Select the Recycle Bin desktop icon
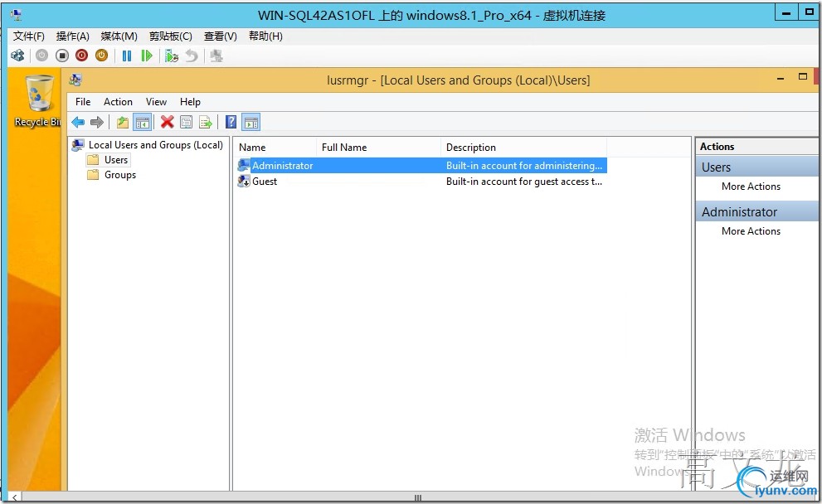Screen dimensions: 822x504 (x=37, y=101)
